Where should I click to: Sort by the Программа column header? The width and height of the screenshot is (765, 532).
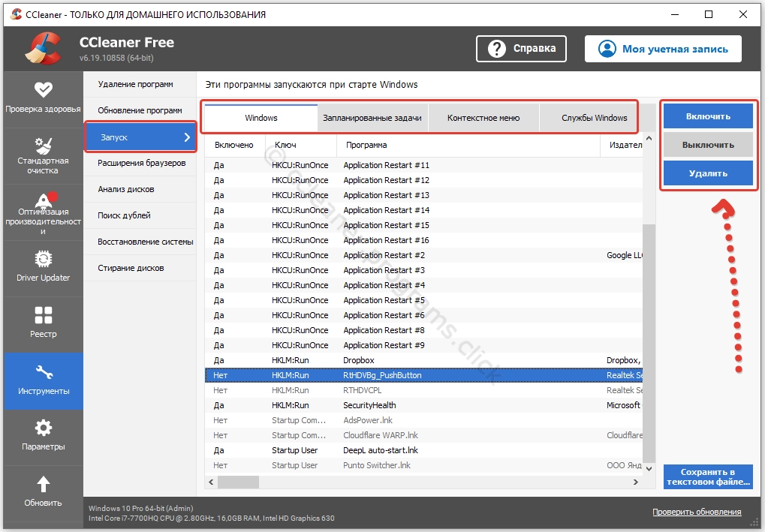pyautogui.click(x=365, y=145)
